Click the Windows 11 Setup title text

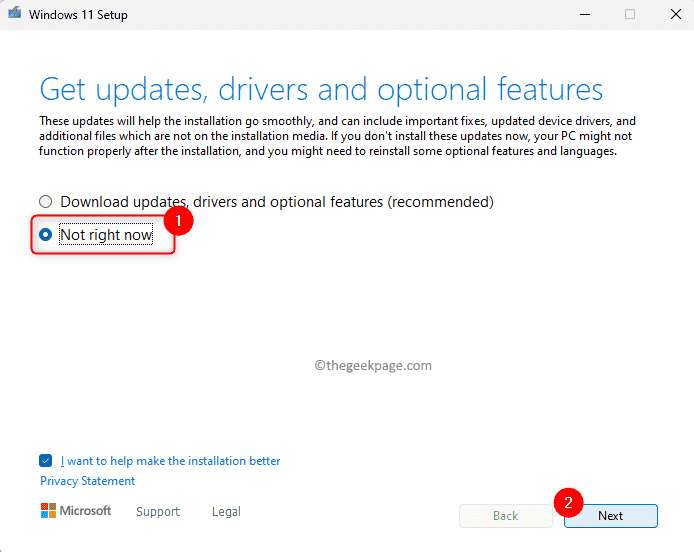click(78, 15)
